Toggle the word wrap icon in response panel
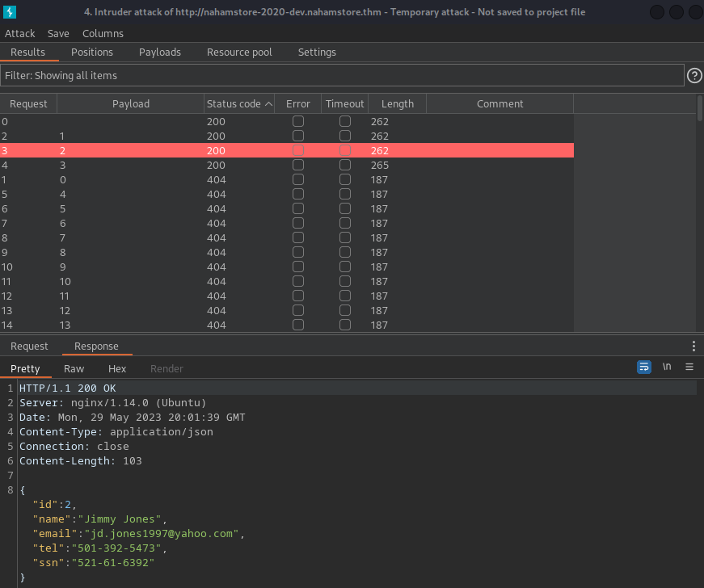Screen dimensions: 704x588 [x=644, y=367]
